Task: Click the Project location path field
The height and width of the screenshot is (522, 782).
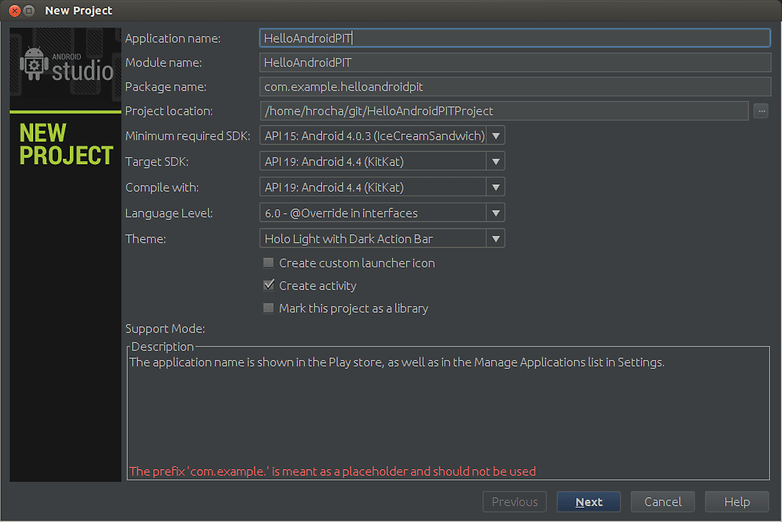Action: tap(504, 111)
